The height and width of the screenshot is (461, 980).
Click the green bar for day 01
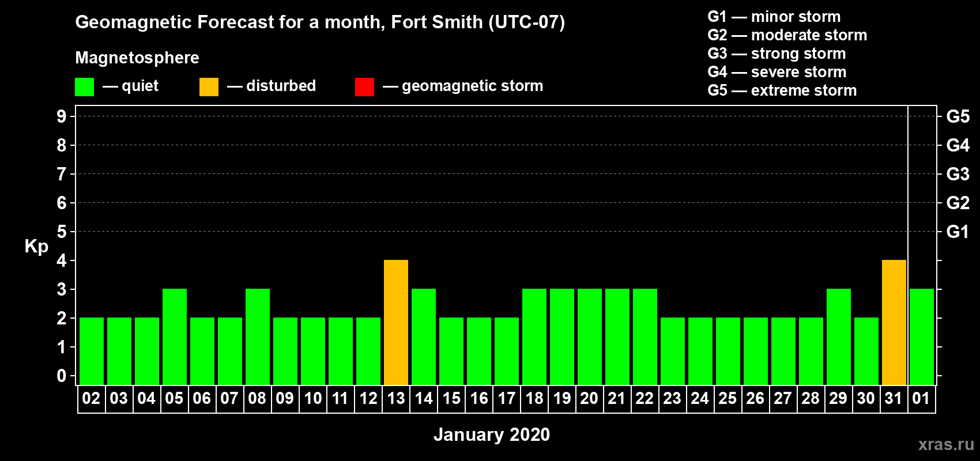pyautogui.click(x=922, y=337)
